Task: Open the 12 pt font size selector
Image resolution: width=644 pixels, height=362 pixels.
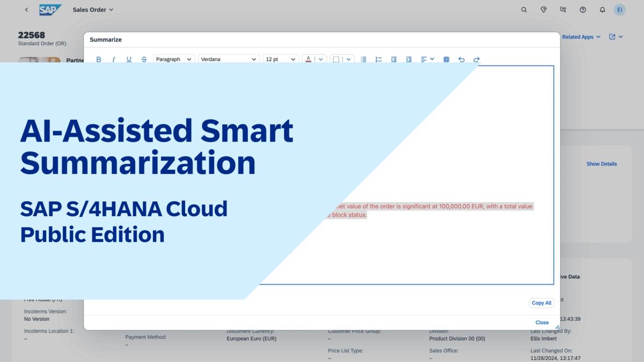Action: [281, 59]
